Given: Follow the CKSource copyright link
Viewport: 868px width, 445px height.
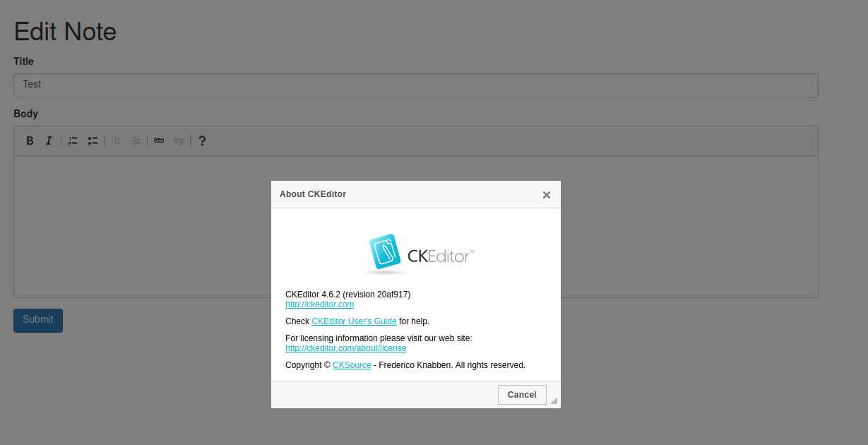Looking at the screenshot, I should click(x=352, y=365).
